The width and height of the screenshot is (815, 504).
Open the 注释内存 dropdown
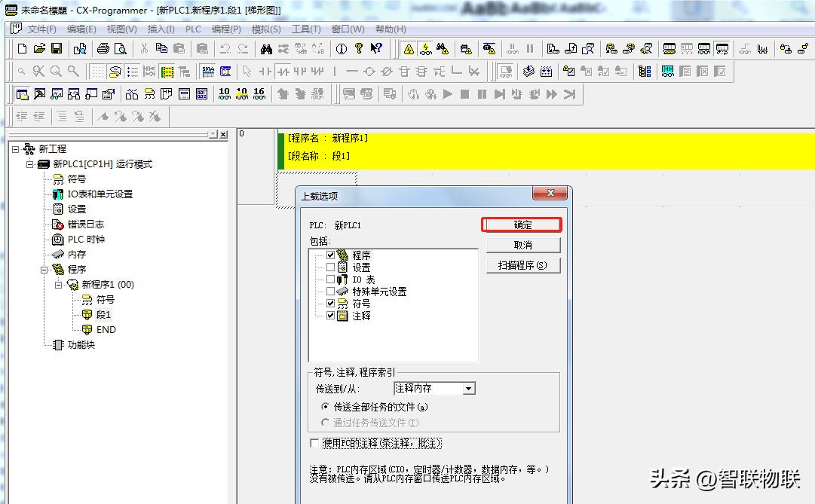(470, 387)
